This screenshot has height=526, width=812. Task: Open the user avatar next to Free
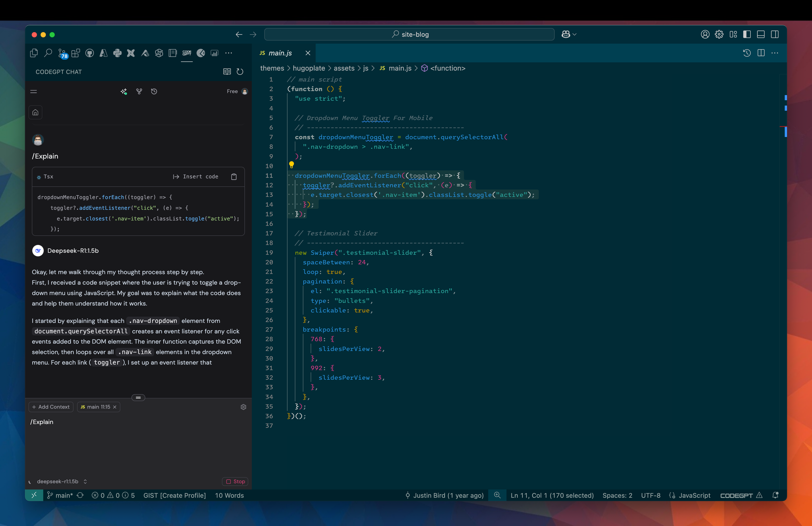(245, 91)
